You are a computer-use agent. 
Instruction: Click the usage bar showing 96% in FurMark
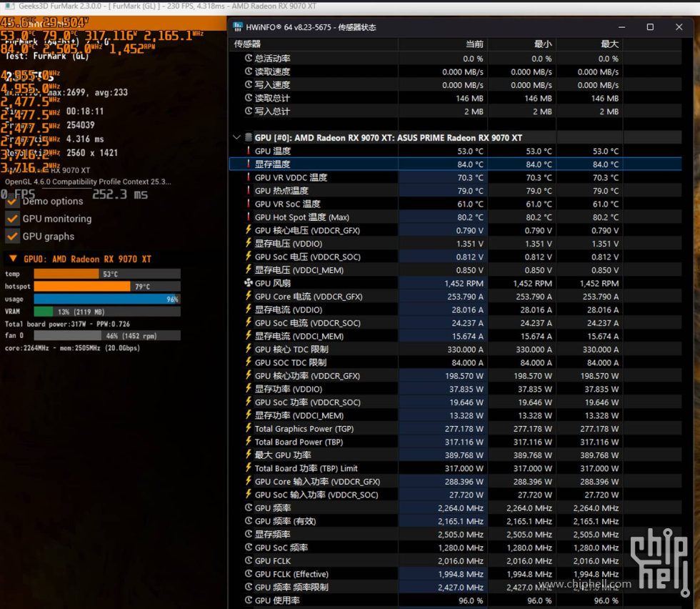click(107, 299)
